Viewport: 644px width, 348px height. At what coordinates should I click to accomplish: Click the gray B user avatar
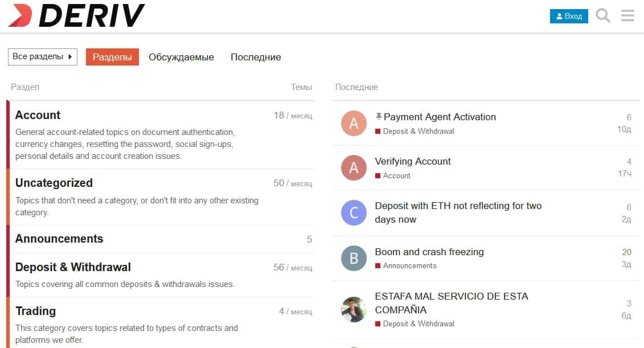coord(354,258)
